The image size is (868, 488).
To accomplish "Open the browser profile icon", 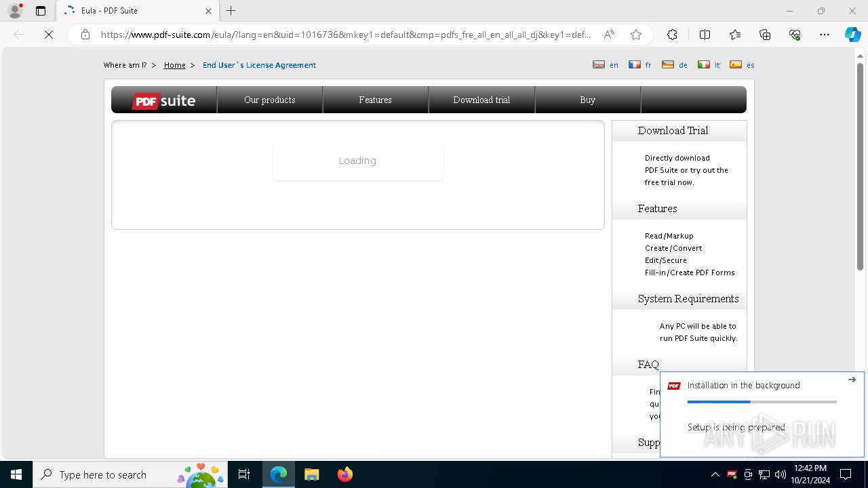I will coord(15,11).
